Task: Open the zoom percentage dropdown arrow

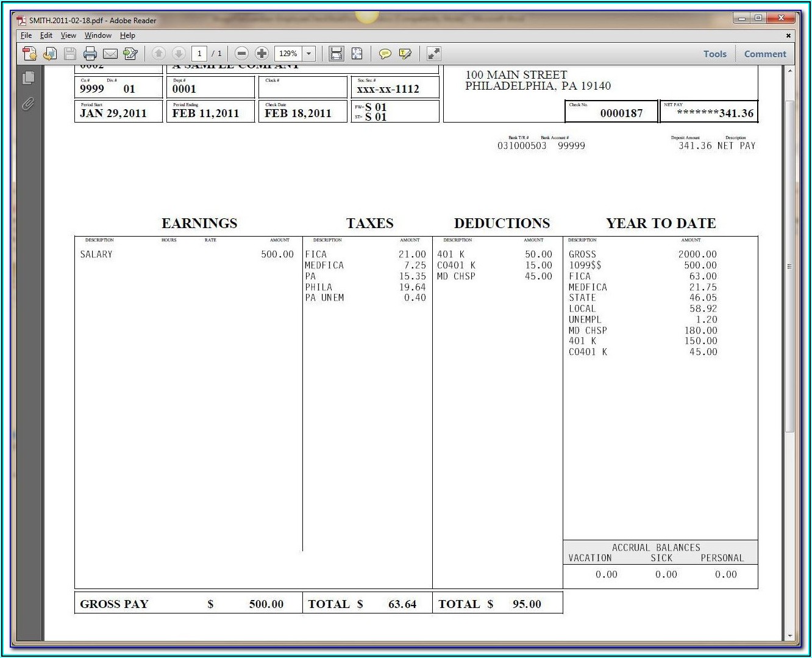Action: [309, 54]
